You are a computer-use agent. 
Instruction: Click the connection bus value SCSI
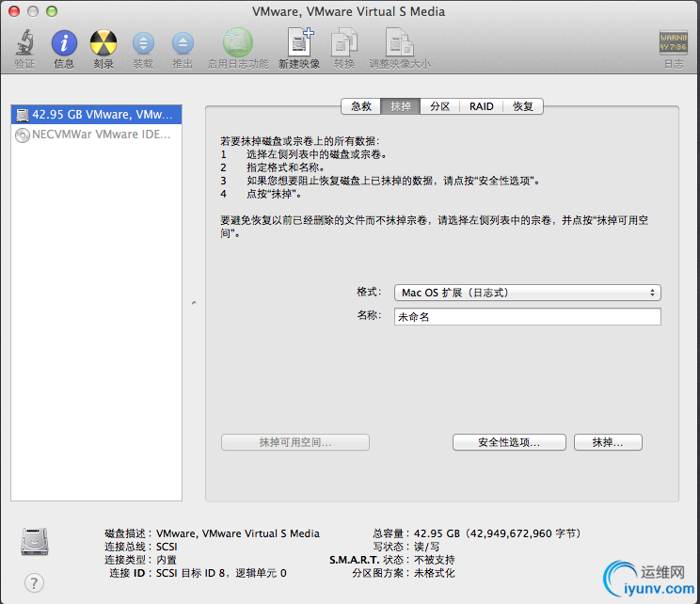pyautogui.click(x=167, y=547)
